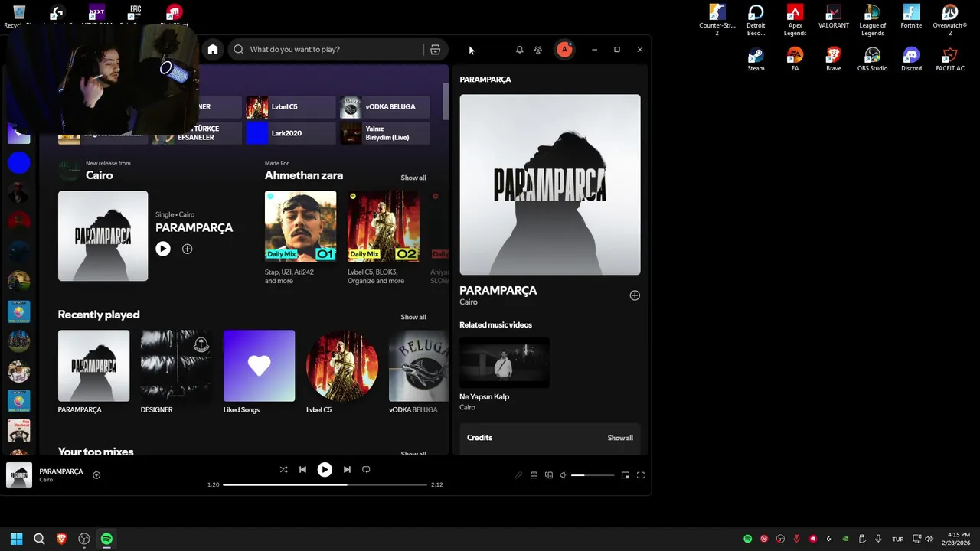Open League of Legends desktop shortcut
This screenshot has width=980, height=551.
click(872, 21)
